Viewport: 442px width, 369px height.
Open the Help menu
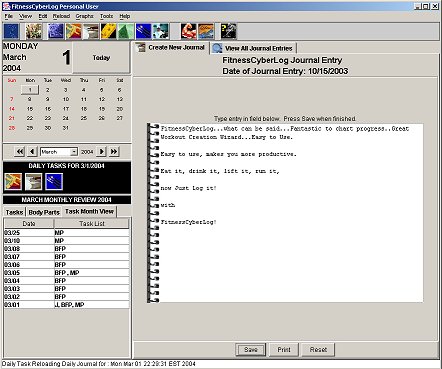[x=125, y=16]
